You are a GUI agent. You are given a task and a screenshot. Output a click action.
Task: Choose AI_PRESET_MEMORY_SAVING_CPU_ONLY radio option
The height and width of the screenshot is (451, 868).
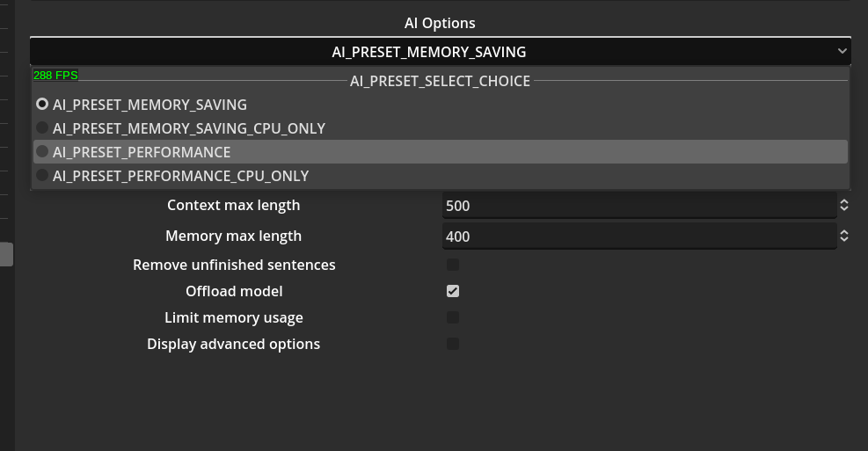pyautogui.click(x=42, y=128)
